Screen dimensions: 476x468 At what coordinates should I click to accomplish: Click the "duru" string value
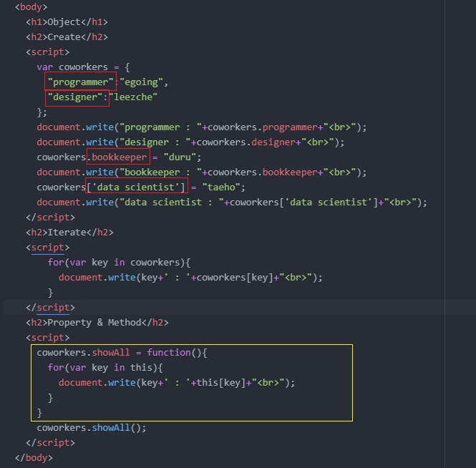click(x=180, y=157)
